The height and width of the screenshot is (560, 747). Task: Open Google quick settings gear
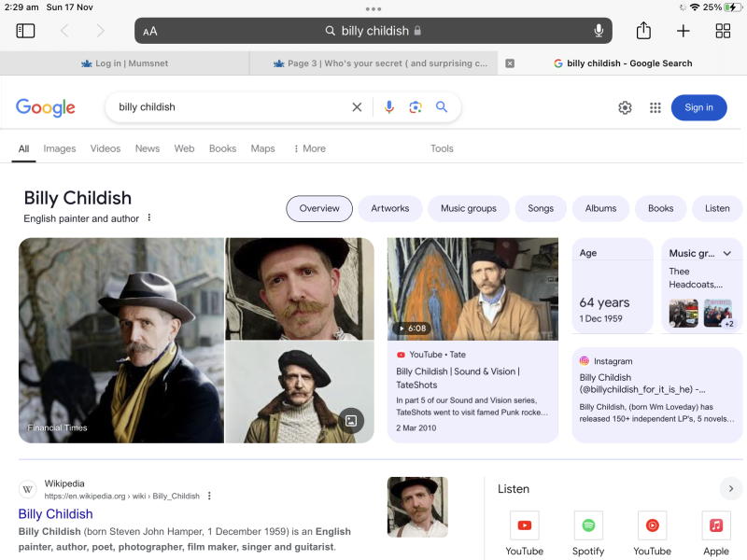click(625, 107)
